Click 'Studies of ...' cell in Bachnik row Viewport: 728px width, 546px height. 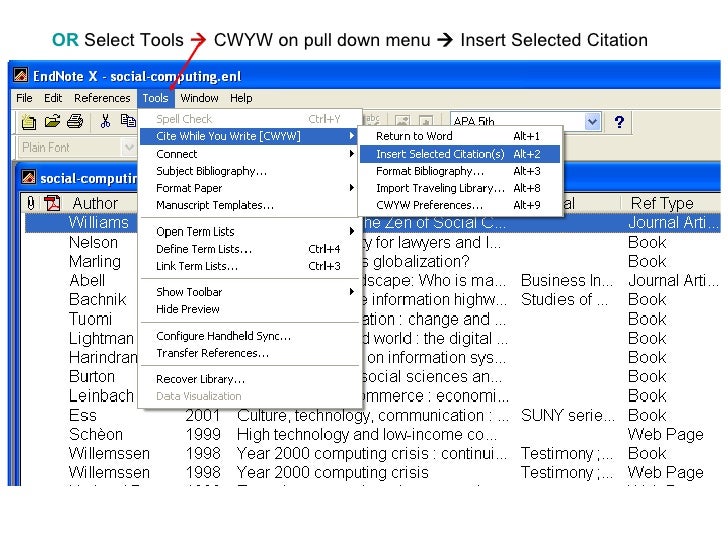coord(564,299)
